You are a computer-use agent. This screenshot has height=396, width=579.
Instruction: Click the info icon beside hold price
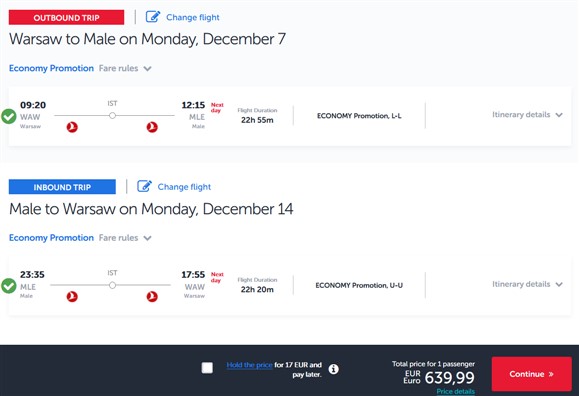333,369
